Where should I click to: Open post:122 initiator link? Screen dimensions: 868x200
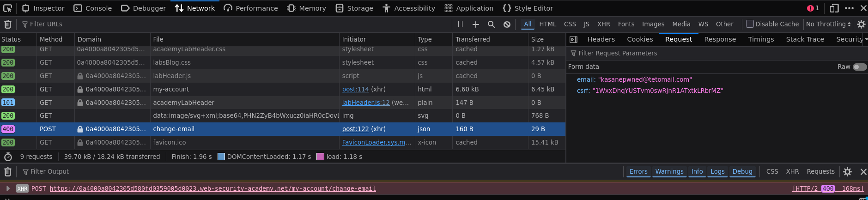click(x=356, y=129)
